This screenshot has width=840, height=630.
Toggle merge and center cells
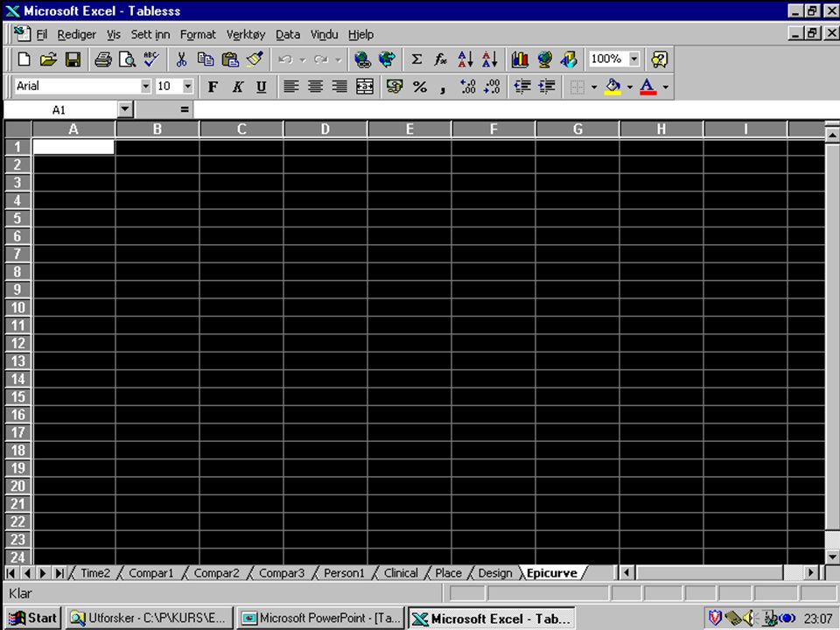365,87
